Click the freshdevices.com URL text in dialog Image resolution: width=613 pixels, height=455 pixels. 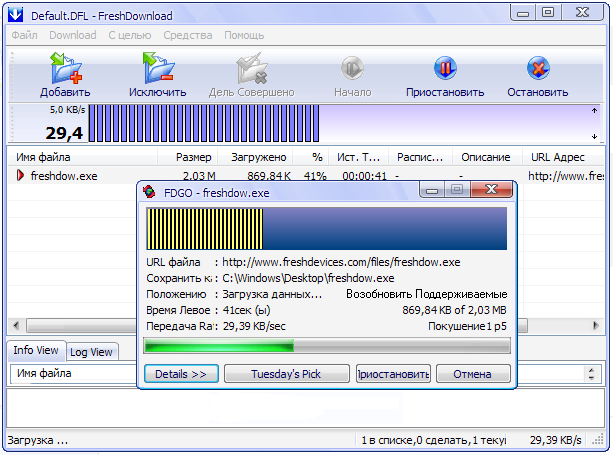[x=341, y=262]
